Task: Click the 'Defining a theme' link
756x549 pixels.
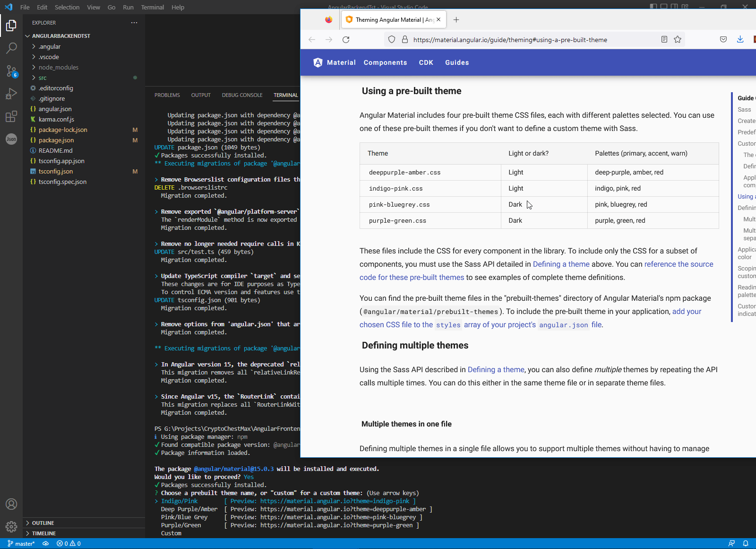Action: click(560, 264)
